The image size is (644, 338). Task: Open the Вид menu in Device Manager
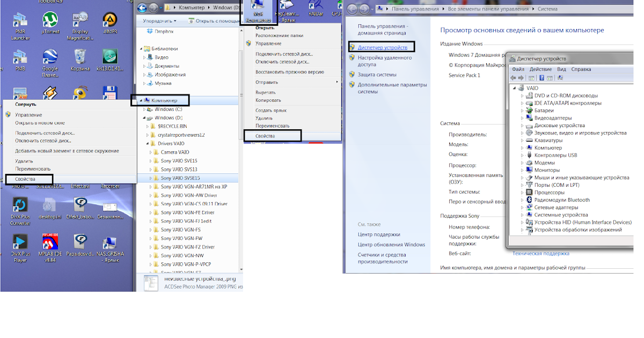tap(561, 69)
